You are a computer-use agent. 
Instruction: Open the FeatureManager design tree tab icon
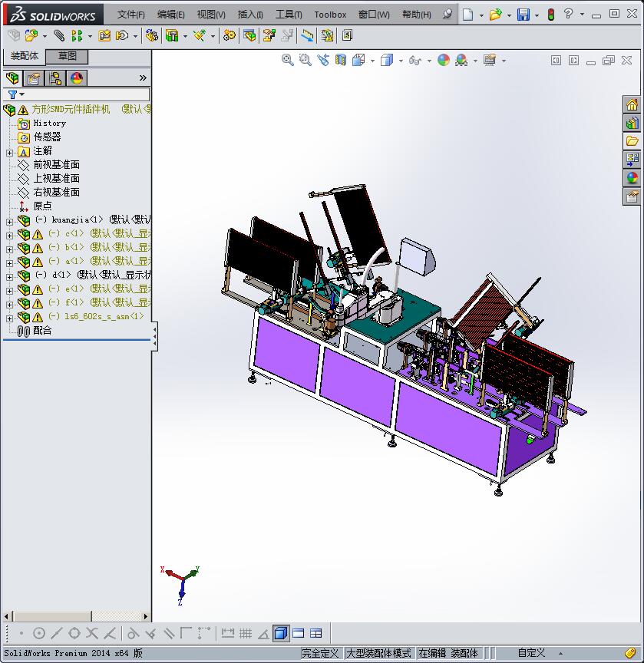tap(13, 78)
